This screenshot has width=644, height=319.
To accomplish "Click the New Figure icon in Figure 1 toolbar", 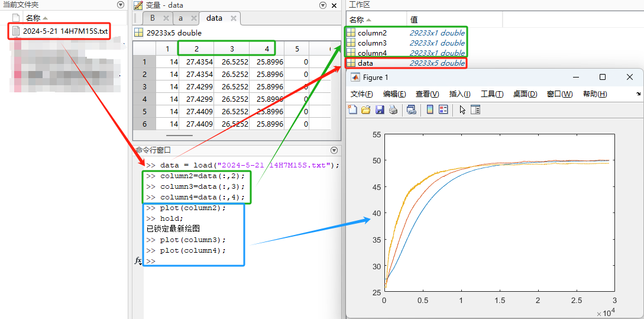I will pyautogui.click(x=352, y=109).
